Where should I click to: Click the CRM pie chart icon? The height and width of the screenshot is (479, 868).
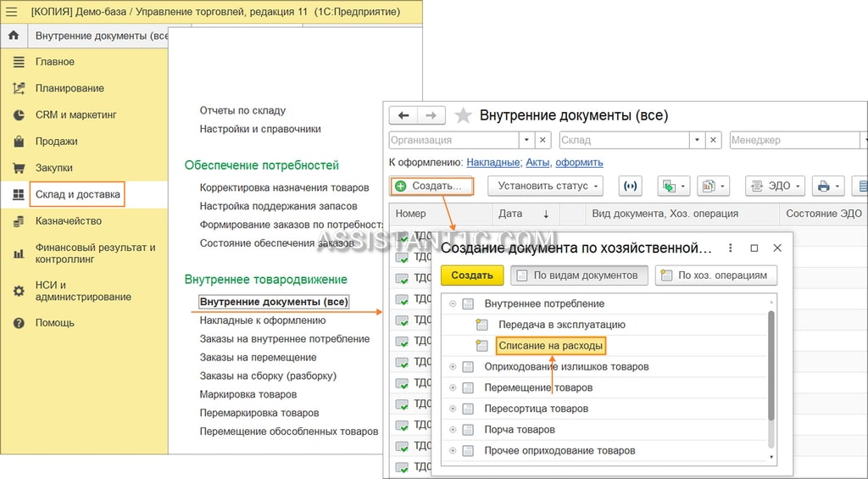19,114
